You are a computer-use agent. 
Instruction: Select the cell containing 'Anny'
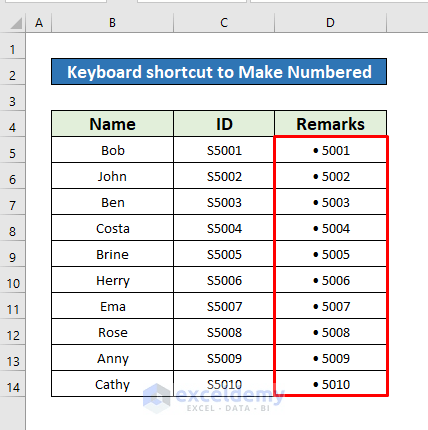click(x=113, y=358)
